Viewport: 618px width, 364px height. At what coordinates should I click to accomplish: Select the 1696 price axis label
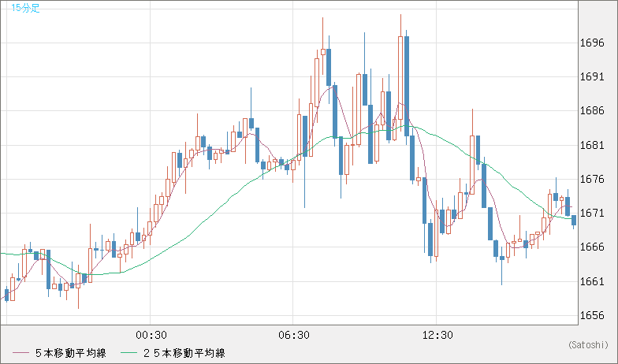592,43
